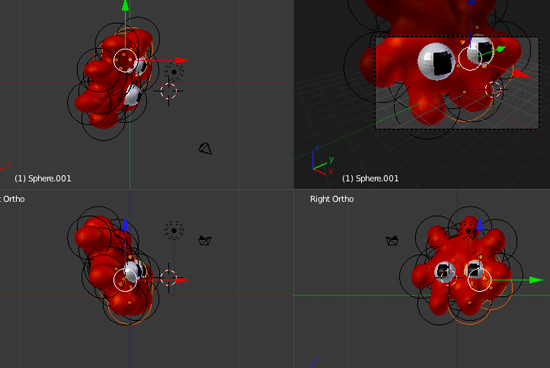Select the lamp object in the top-left viewport

pos(174,72)
